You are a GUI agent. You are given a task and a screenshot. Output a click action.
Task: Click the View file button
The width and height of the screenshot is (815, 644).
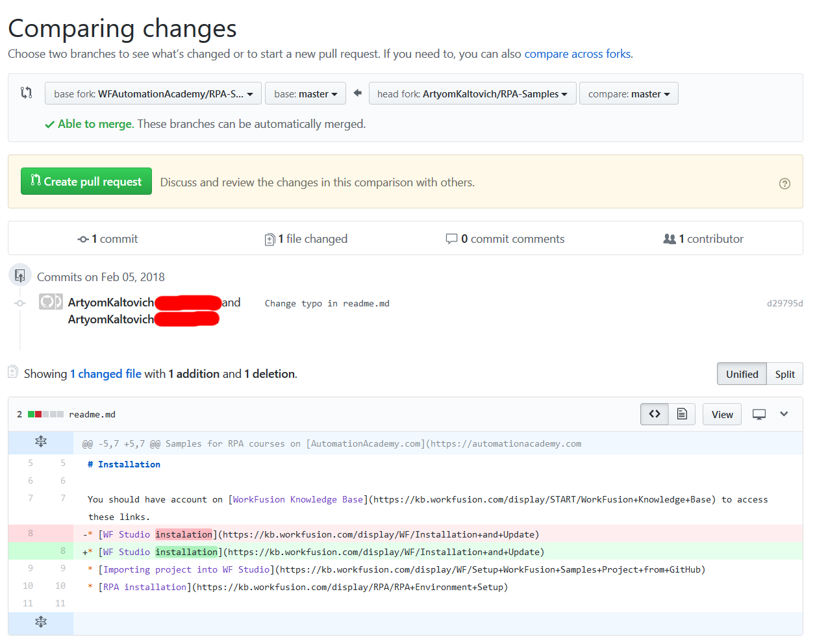(722, 414)
